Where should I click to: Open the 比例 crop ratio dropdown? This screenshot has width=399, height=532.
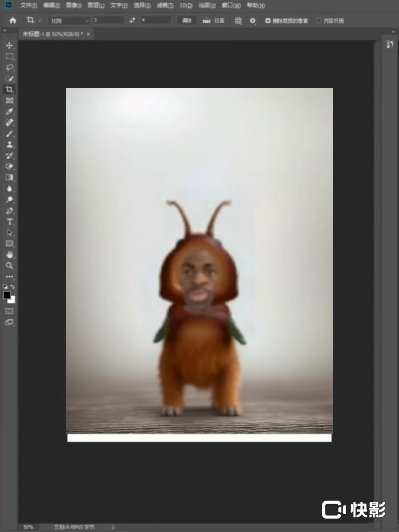(x=69, y=21)
